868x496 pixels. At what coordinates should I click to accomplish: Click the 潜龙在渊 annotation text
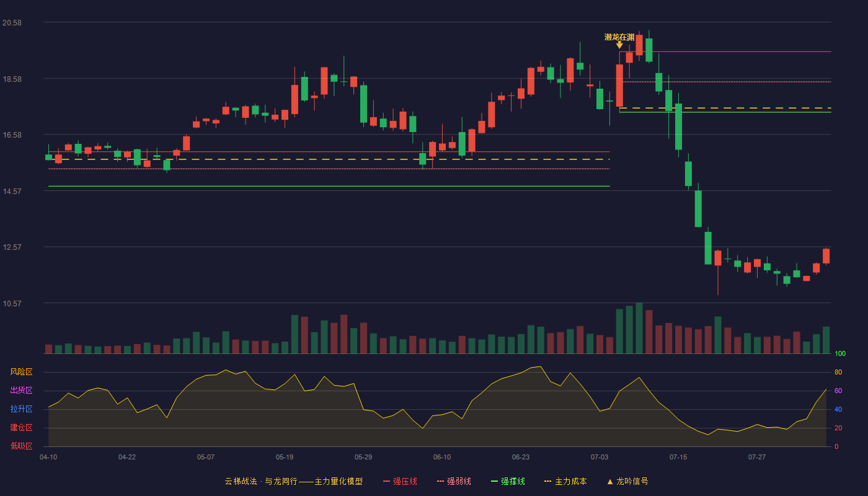click(619, 37)
